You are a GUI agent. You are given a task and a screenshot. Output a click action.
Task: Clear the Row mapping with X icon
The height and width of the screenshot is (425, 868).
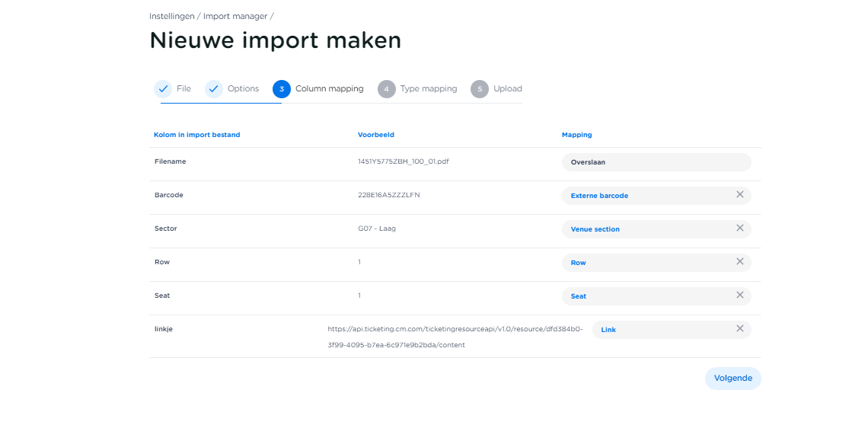(x=739, y=262)
